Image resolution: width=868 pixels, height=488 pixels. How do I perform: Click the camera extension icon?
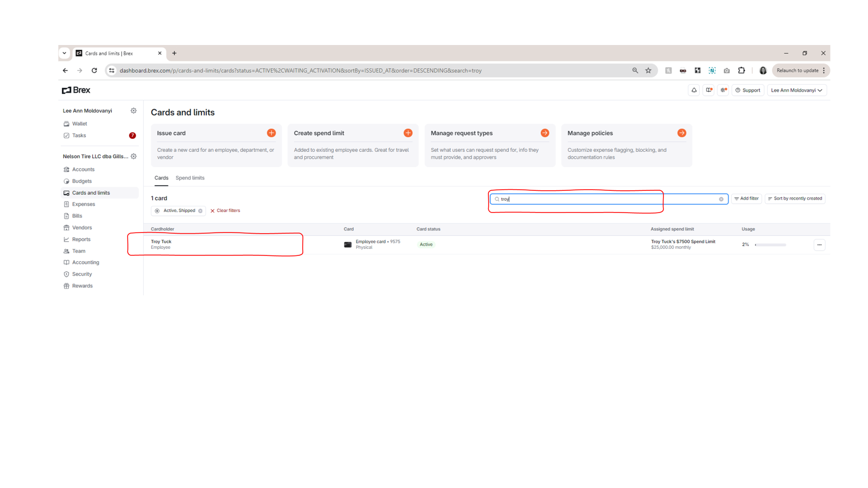tap(726, 70)
